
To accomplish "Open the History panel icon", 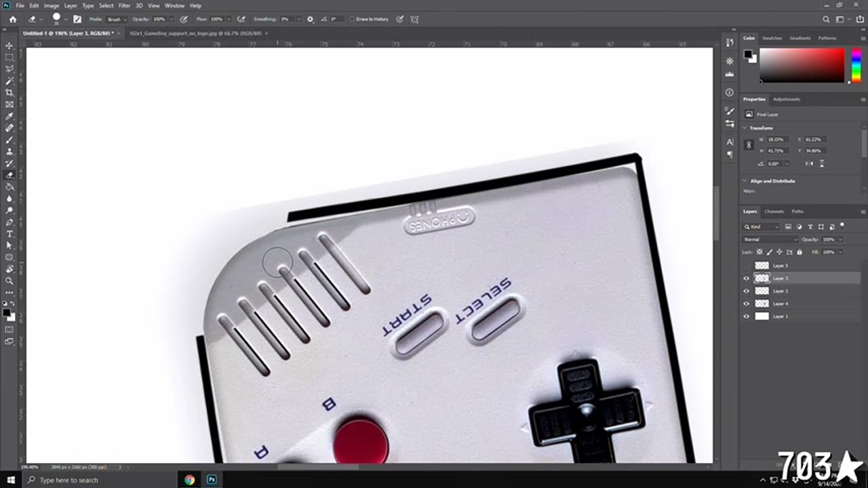I will pyautogui.click(x=730, y=43).
